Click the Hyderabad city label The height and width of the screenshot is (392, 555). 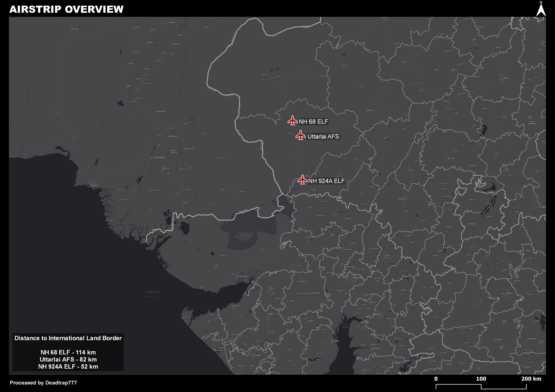(160, 157)
